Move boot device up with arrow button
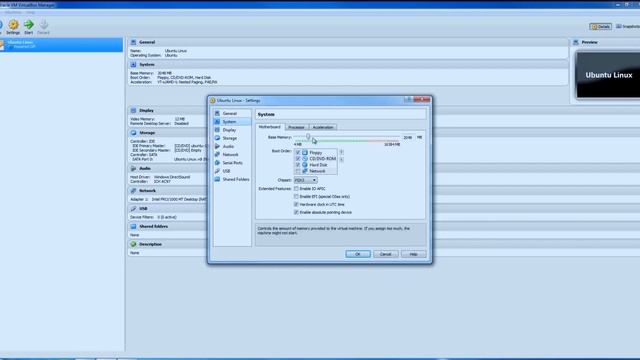 [x=341, y=152]
